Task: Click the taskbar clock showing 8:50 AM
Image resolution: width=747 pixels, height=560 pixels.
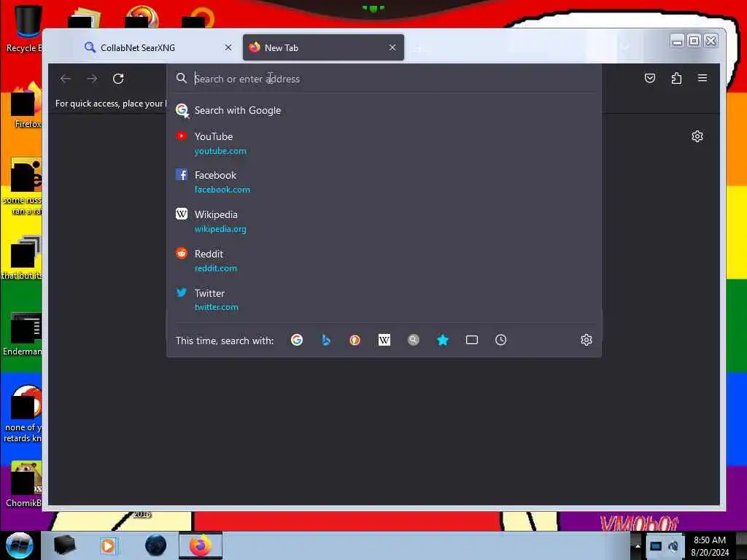Action: click(x=710, y=546)
